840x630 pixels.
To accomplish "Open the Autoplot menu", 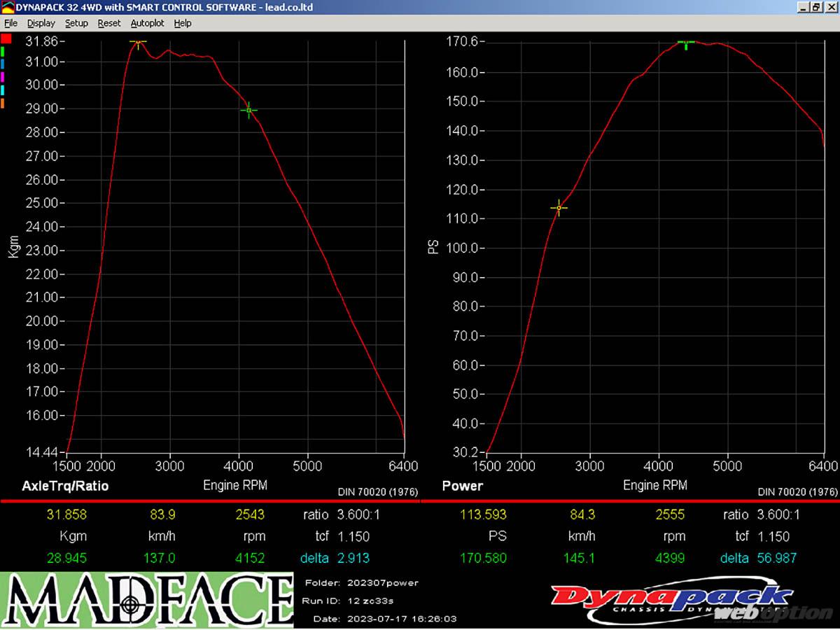I will pos(147,23).
